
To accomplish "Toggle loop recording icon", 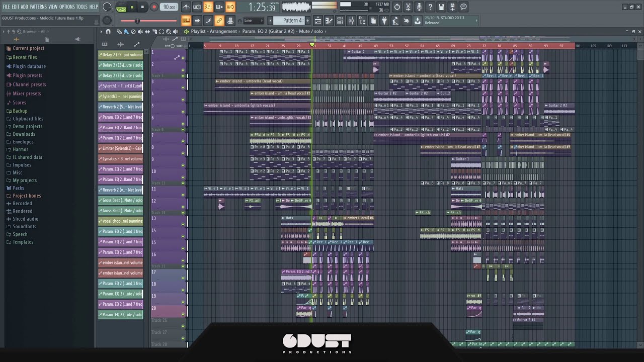I will click(x=230, y=7).
